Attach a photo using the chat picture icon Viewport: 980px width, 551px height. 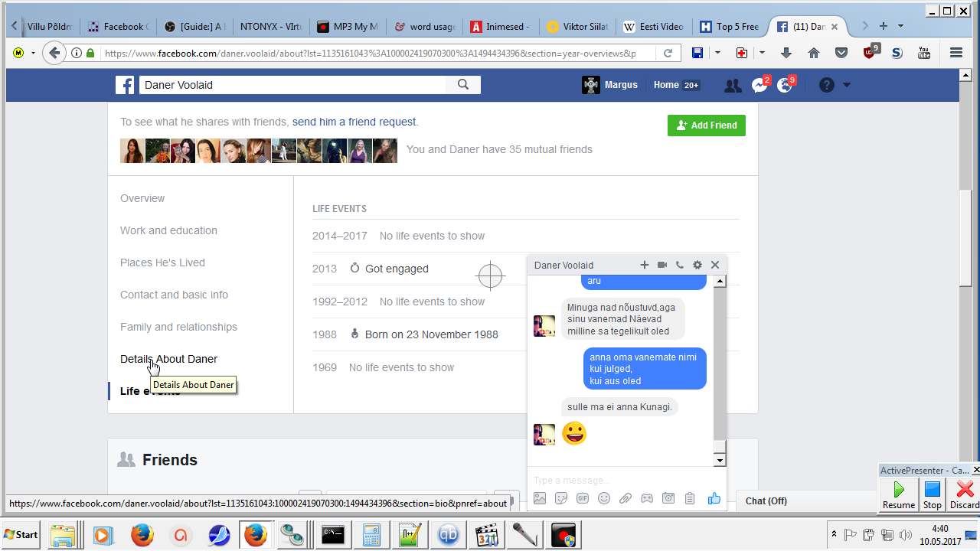540,498
